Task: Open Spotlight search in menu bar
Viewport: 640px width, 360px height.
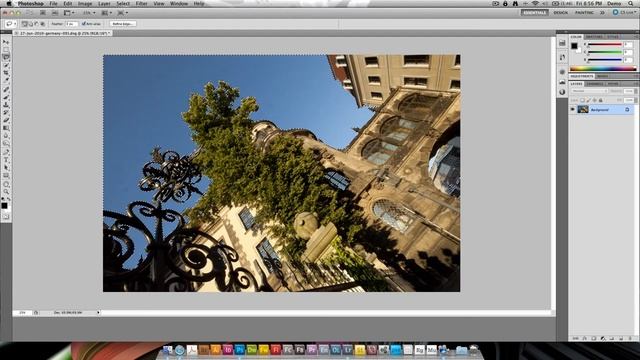Action: click(631, 3)
